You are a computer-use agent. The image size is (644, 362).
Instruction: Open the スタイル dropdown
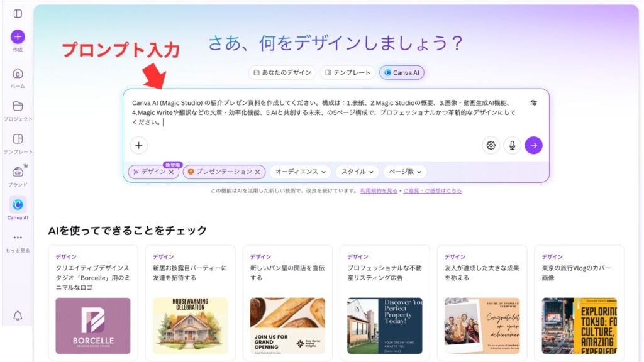click(357, 172)
